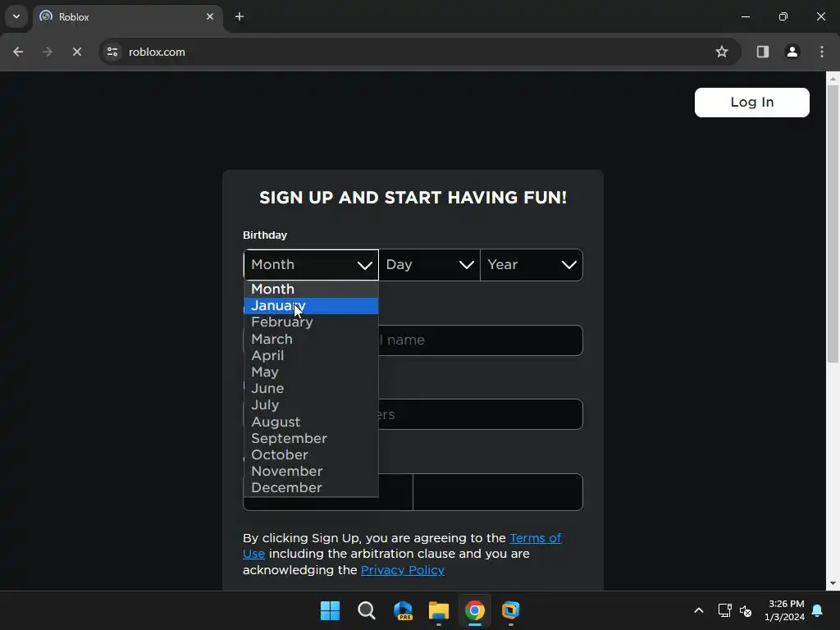The width and height of the screenshot is (840, 630).
Task: Click the scrollbar down arrow
Action: click(833, 583)
